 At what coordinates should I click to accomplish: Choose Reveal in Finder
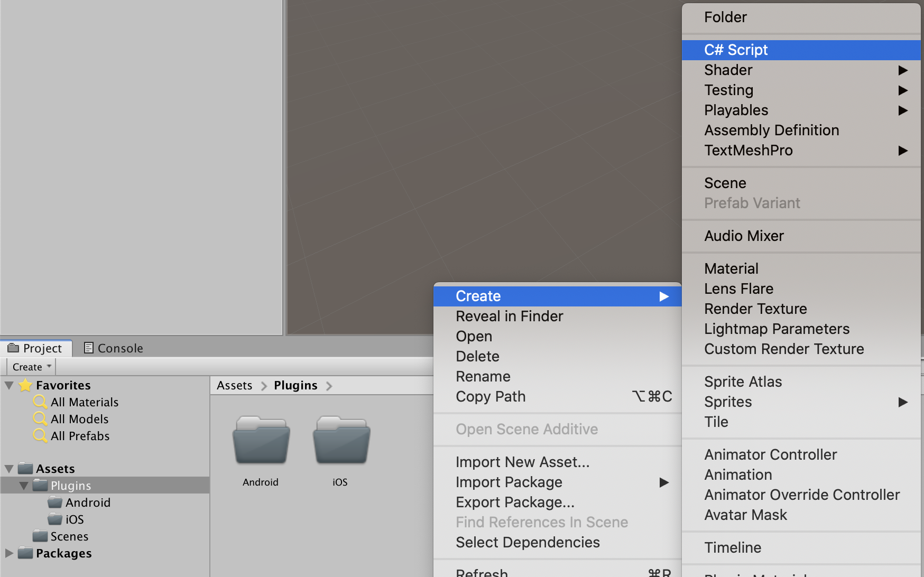point(558,316)
